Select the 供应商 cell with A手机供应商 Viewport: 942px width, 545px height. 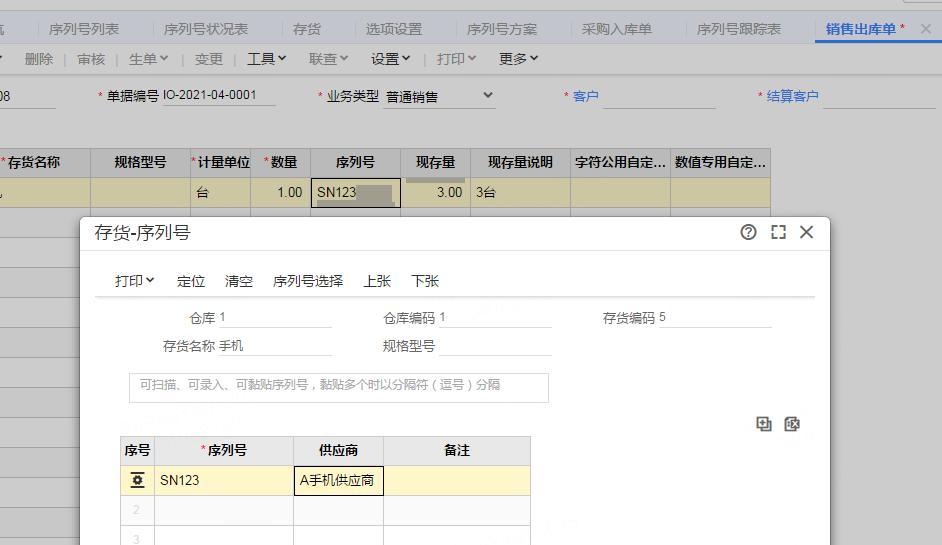[338, 480]
